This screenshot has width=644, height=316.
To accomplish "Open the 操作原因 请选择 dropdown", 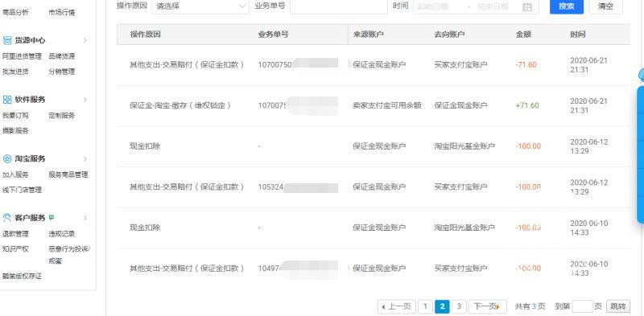I will click(x=200, y=6).
